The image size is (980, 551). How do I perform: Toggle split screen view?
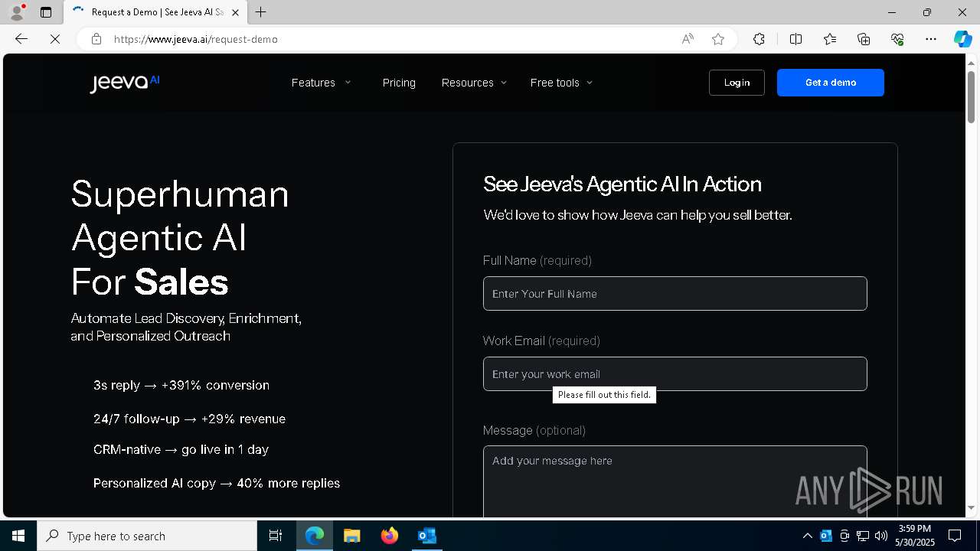[795, 39]
